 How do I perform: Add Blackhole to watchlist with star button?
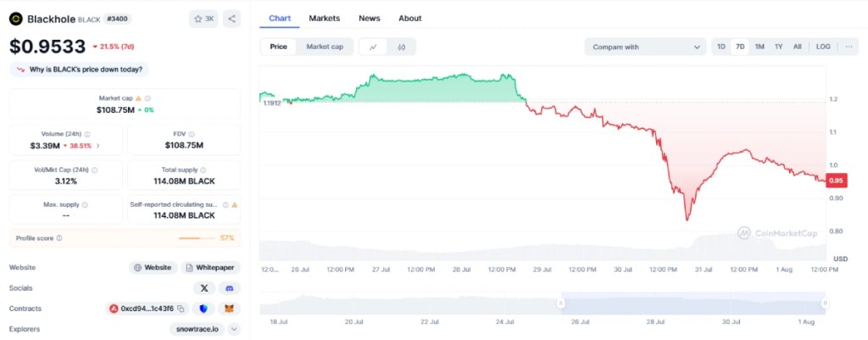[x=203, y=19]
